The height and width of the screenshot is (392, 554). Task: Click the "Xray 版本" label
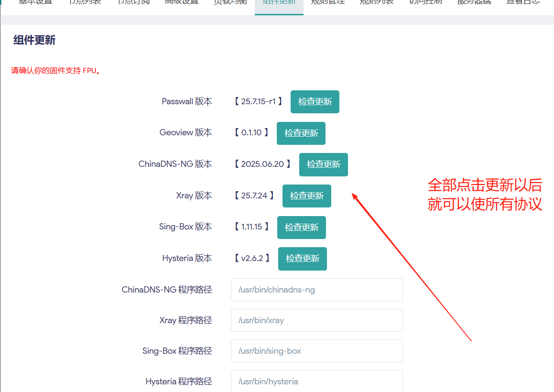point(194,196)
